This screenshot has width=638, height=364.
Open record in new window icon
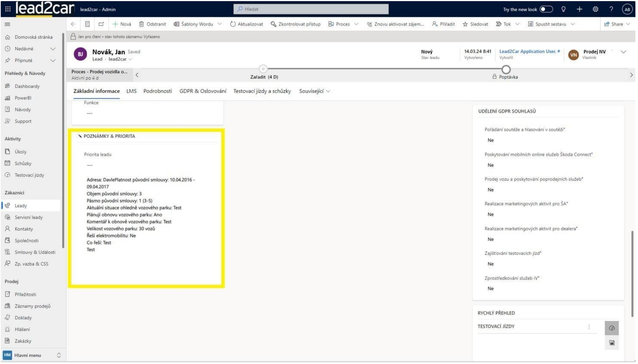(101, 24)
